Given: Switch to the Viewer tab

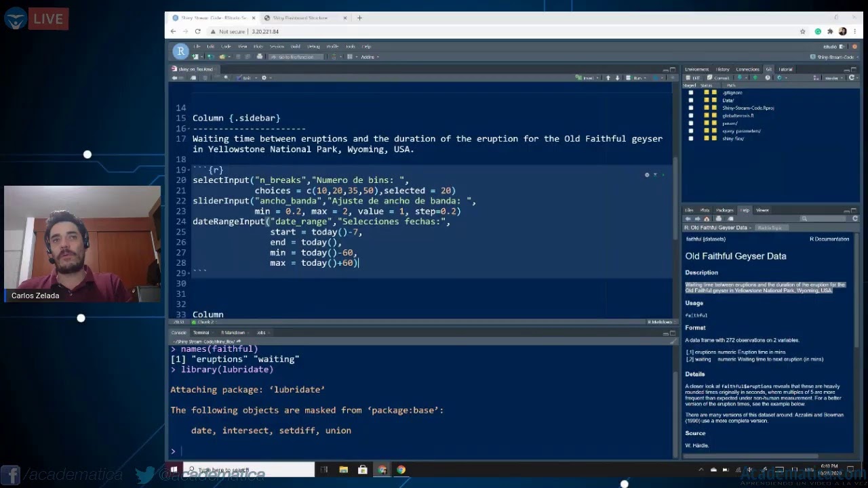Looking at the screenshot, I should tap(762, 210).
